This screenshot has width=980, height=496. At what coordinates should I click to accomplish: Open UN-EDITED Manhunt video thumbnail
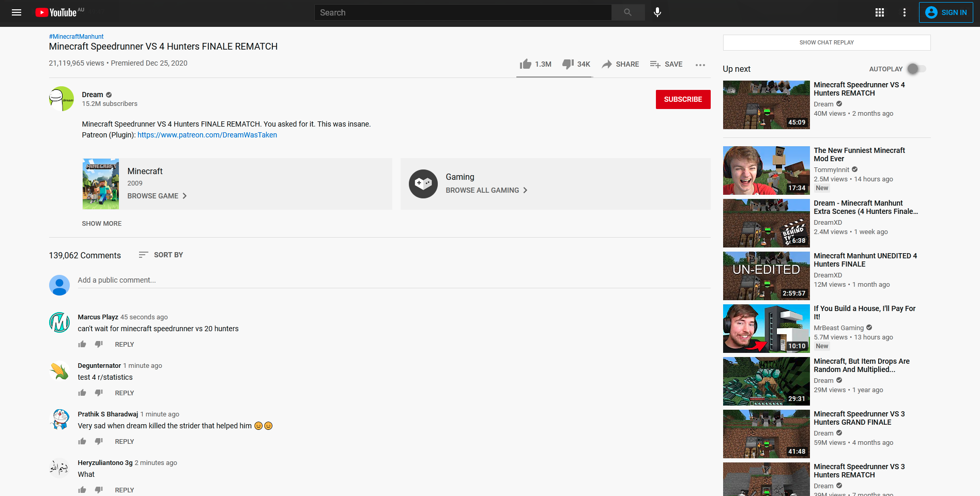click(x=766, y=276)
